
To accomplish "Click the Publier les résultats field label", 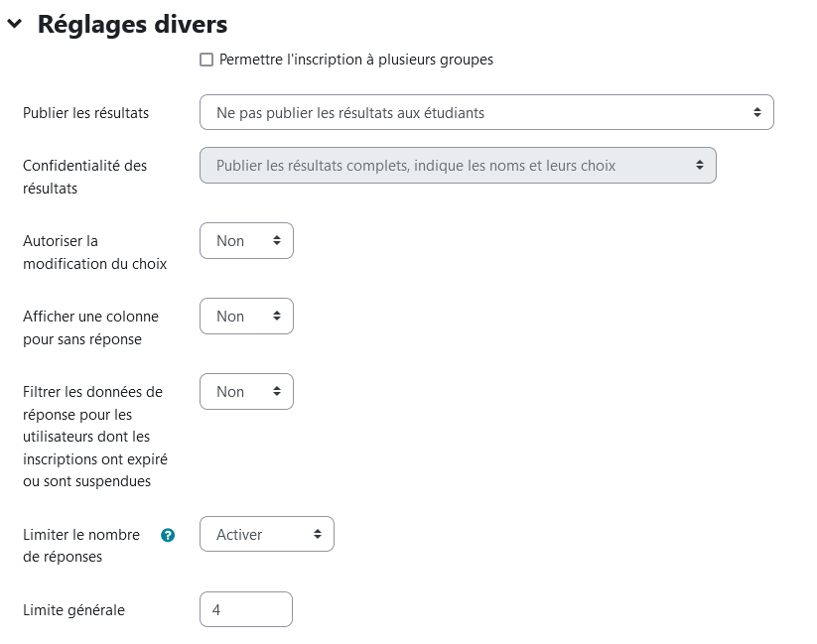I will (x=85, y=113).
